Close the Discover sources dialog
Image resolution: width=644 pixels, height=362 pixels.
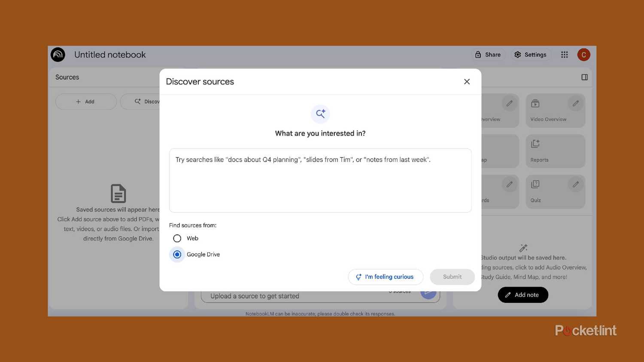click(x=467, y=81)
